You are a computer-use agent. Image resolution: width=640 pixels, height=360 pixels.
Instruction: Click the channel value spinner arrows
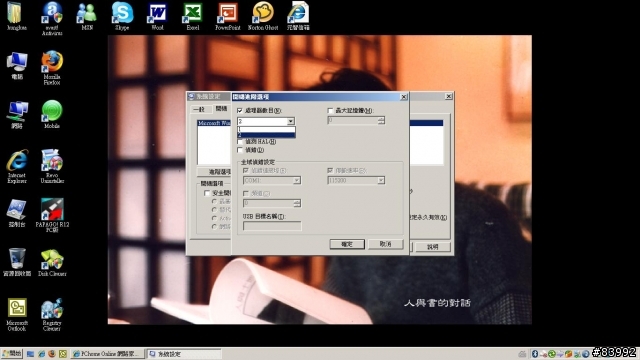pos(297,203)
